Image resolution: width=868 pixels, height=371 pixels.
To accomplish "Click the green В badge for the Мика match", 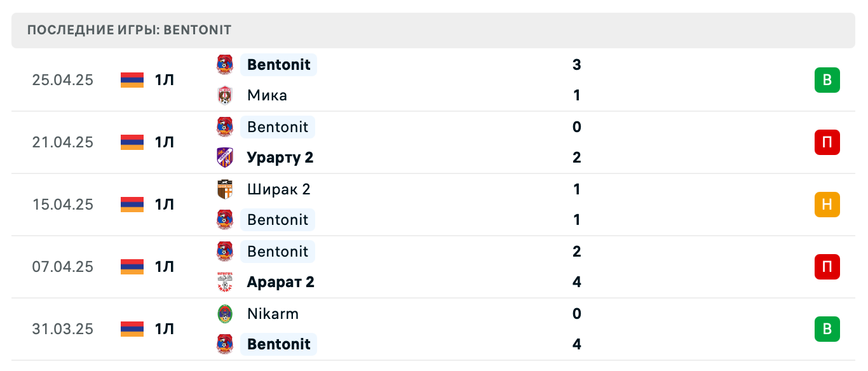I will pyautogui.click(x=827, y=80).
